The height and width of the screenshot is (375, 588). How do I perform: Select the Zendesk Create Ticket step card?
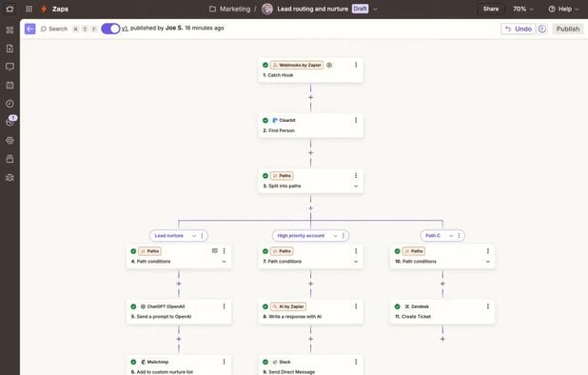click(x=442, y=311)
